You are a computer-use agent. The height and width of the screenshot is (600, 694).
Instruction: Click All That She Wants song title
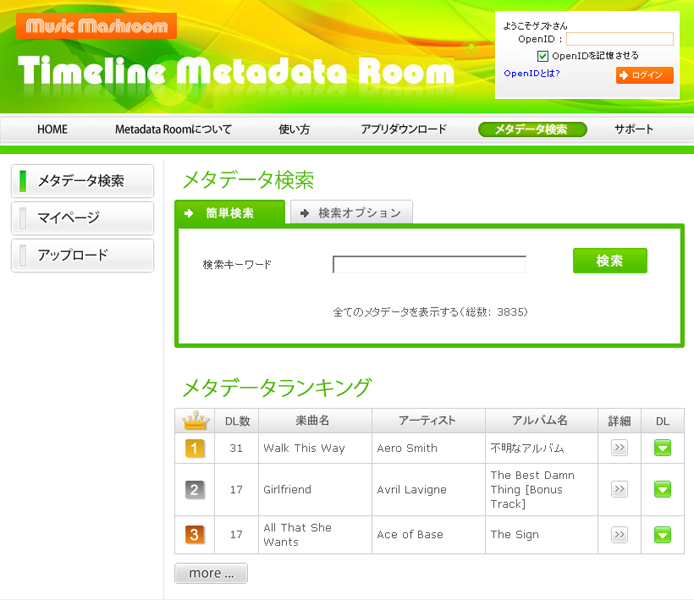(x=297, y=535)
